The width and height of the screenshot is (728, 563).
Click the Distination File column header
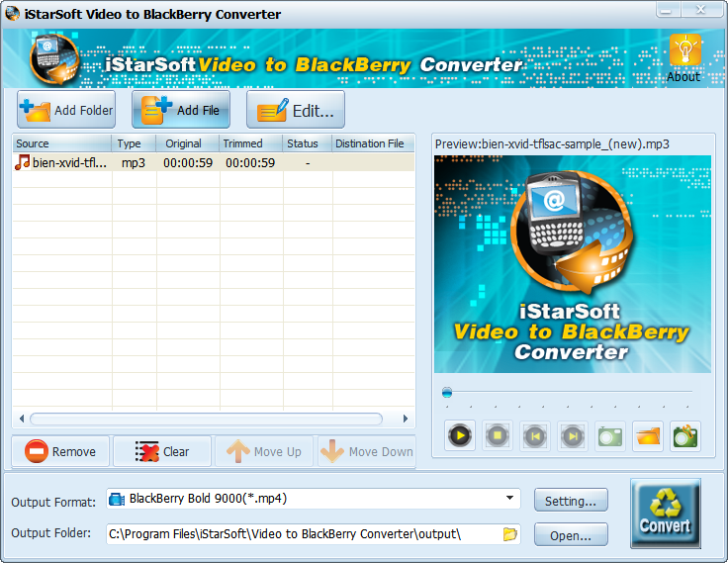(373, 143)
